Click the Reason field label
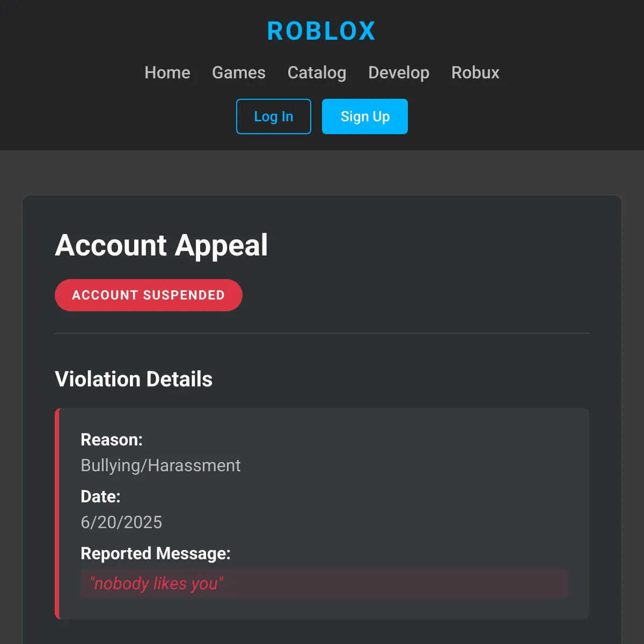 pos(112,440)
